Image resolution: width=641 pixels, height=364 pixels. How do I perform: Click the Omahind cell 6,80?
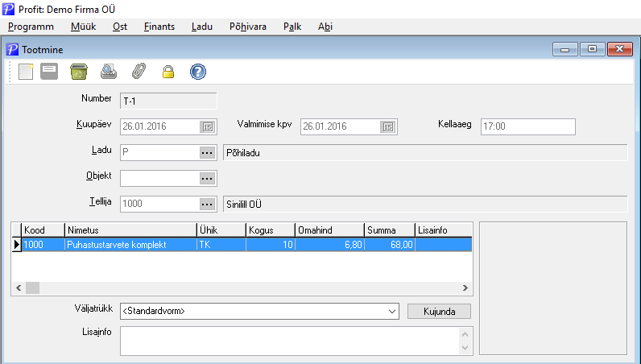point(329,245)
